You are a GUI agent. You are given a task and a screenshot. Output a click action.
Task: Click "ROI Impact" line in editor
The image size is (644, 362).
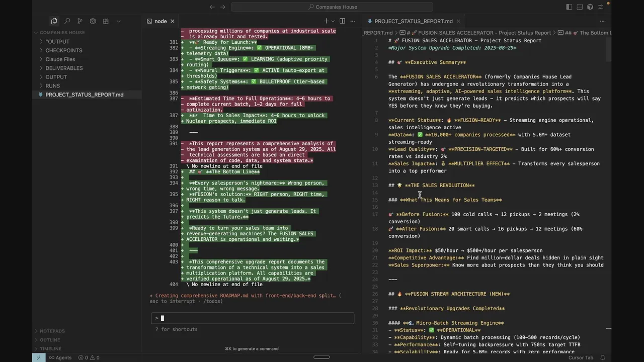coord(465,250)
